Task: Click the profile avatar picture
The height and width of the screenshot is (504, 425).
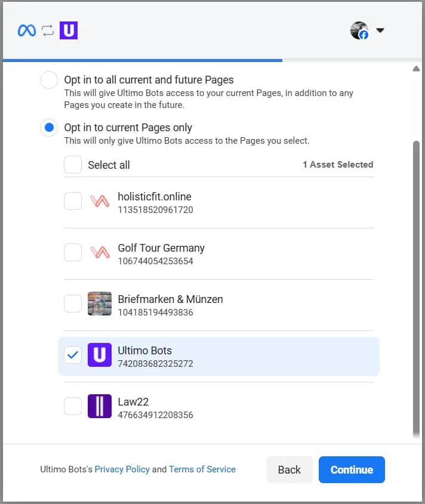Action: click(x=359, y=30)
